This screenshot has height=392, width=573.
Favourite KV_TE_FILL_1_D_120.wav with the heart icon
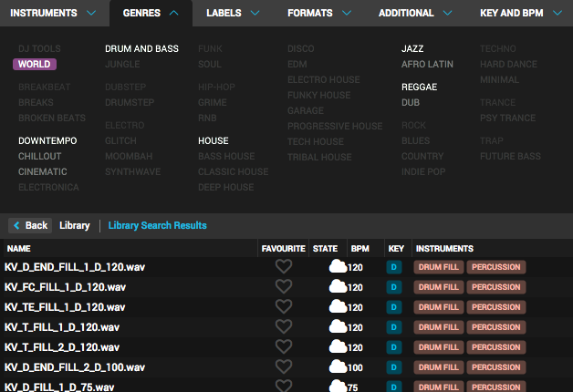click(x=284, y=306)
